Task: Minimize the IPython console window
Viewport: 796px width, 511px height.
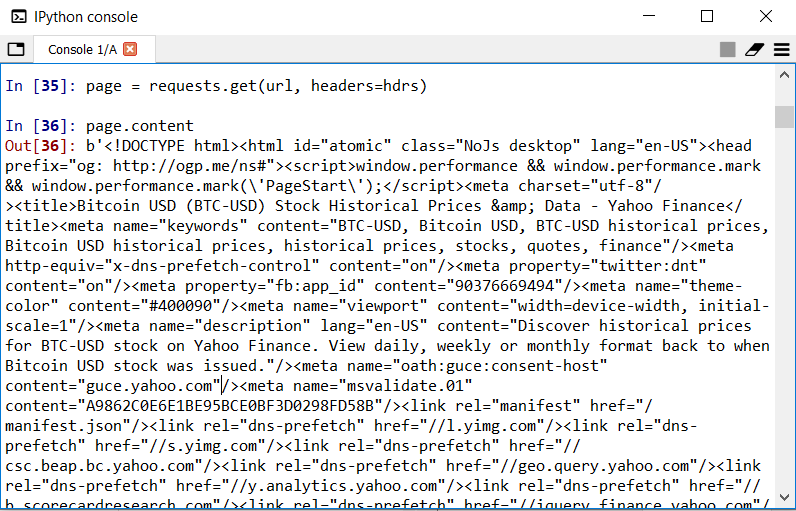Action: (x=649, y=16)
